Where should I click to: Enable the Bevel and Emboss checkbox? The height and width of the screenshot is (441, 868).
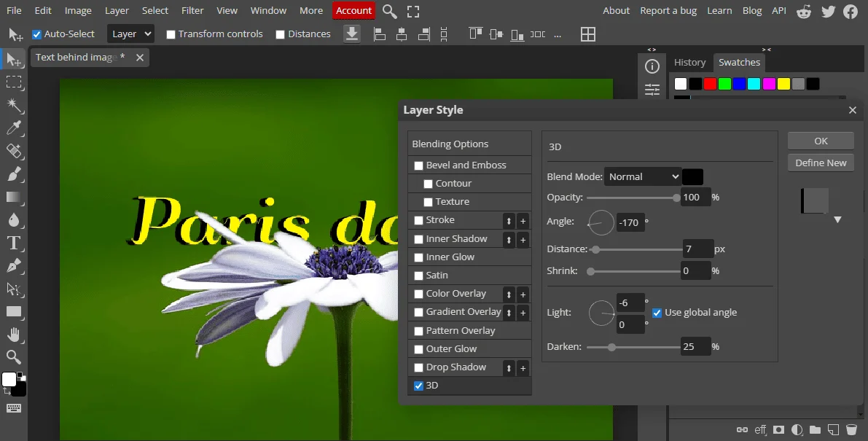[x=418, y=165]
